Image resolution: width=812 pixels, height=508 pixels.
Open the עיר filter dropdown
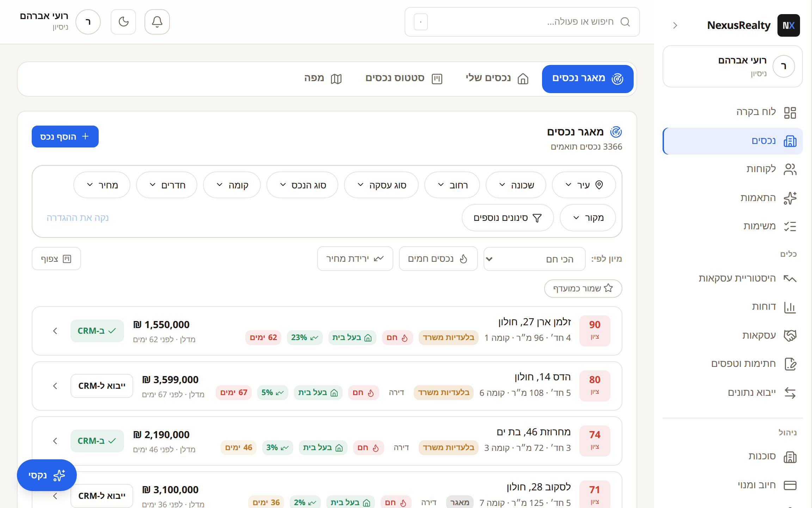point(584,185)
